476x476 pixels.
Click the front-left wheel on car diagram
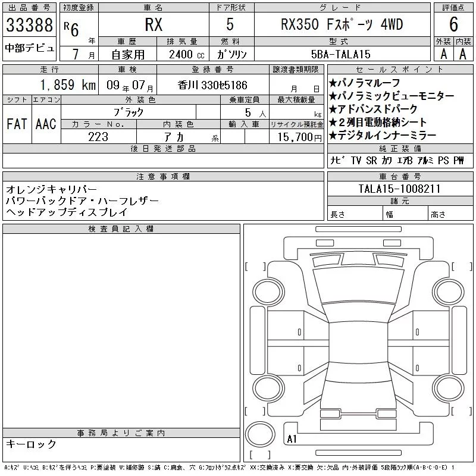click(268, 292)
